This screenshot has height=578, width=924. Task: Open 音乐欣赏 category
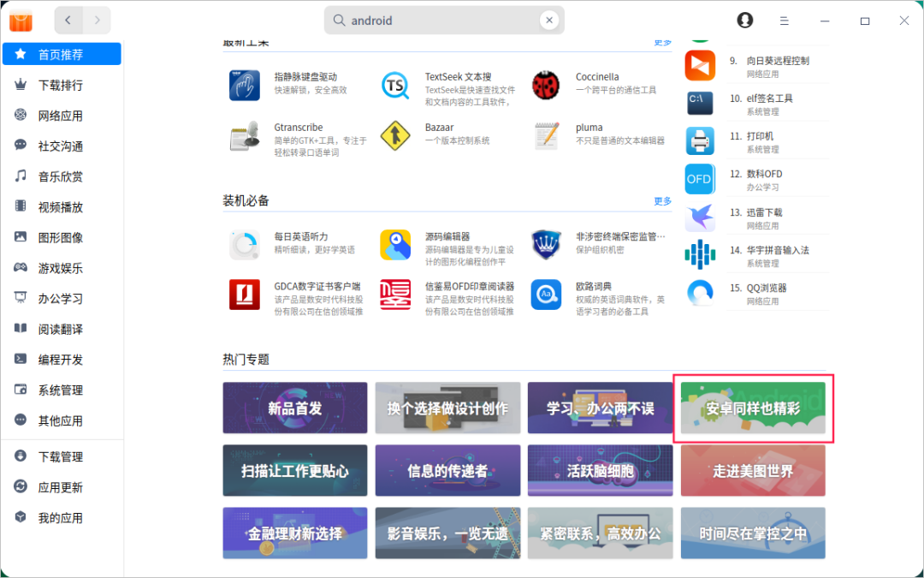coord(62,176)
